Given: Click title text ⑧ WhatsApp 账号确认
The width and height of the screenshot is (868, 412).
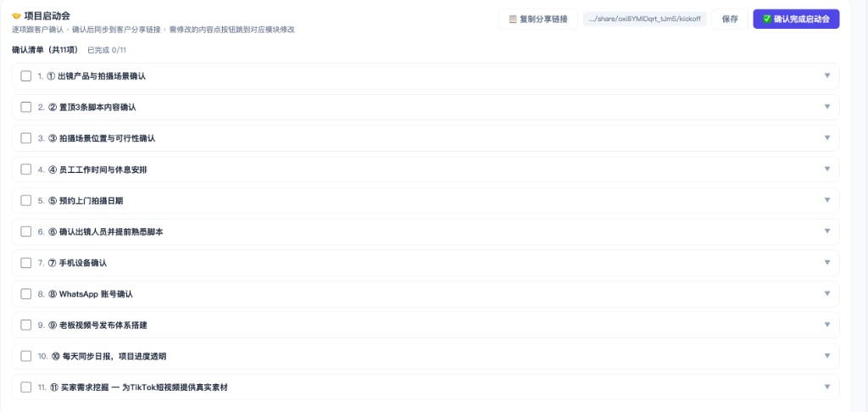Looking at the screenshot, I should [x=91, y=294].
